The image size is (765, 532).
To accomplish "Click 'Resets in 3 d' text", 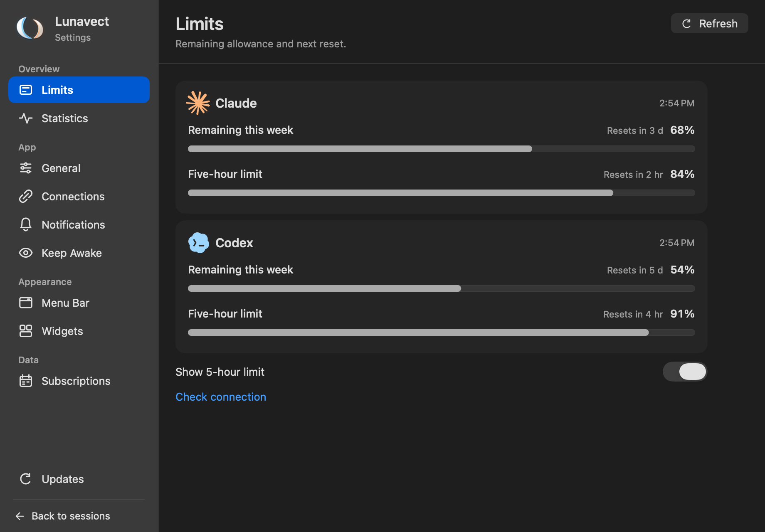I will 635,131.
